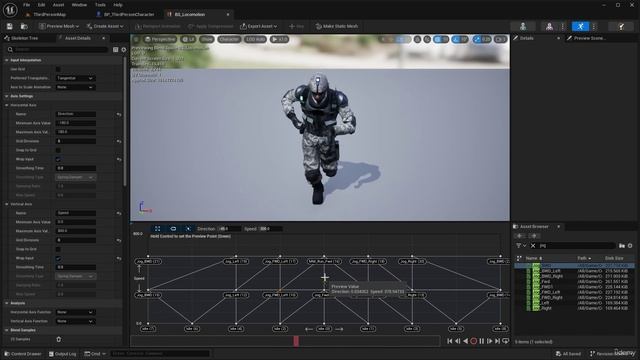Open the Preview Mesh dropdown

click(x=59, y=26)
